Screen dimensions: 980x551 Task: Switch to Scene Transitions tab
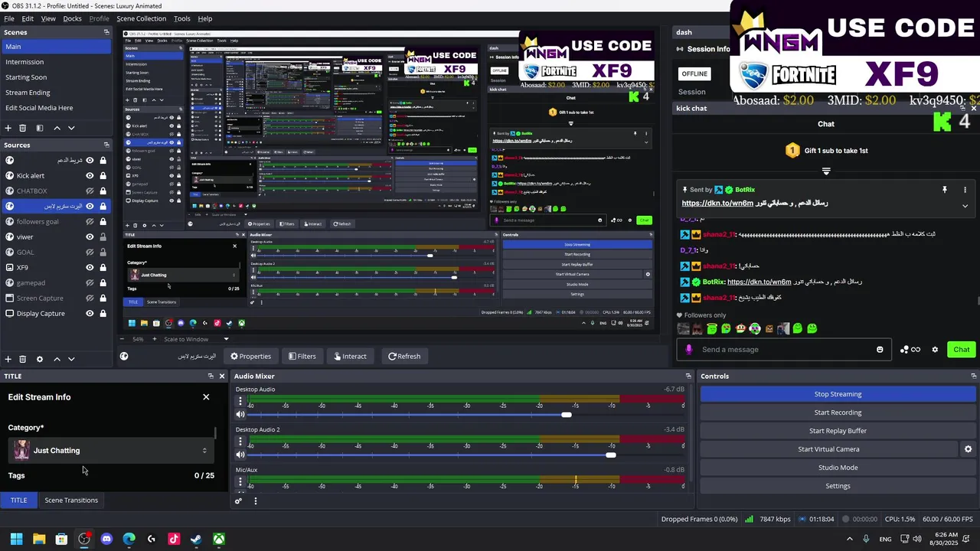(71, 500)
